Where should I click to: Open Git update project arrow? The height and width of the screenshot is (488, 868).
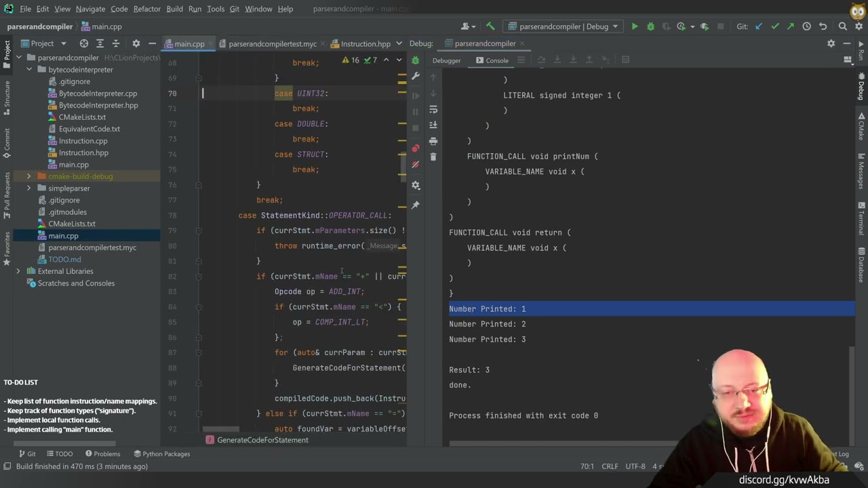(x=759, y=26)
